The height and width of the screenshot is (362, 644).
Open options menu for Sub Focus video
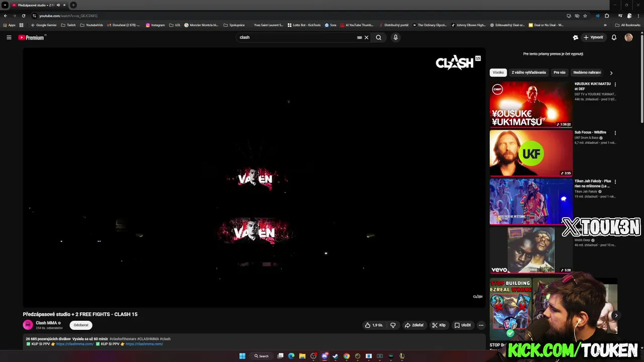[615, 133]
